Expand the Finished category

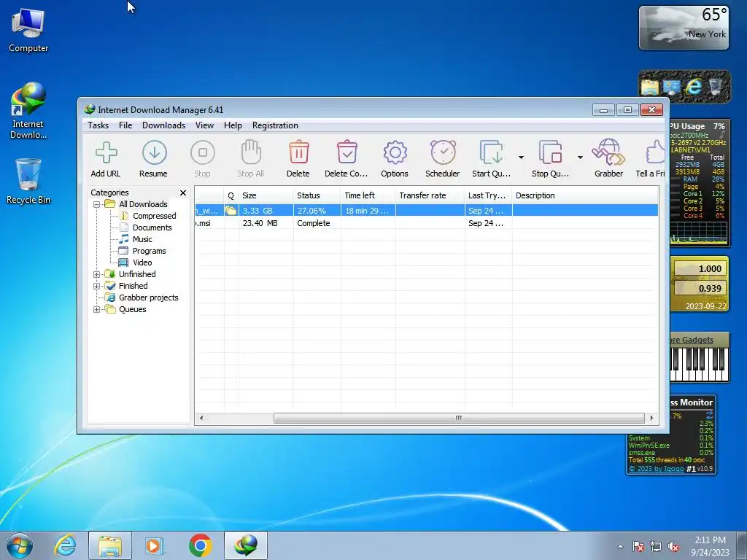(96, 286)
